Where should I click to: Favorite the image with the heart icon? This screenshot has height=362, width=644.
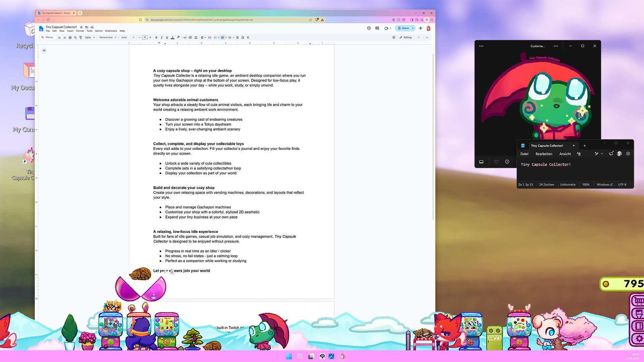click(496, 162)
